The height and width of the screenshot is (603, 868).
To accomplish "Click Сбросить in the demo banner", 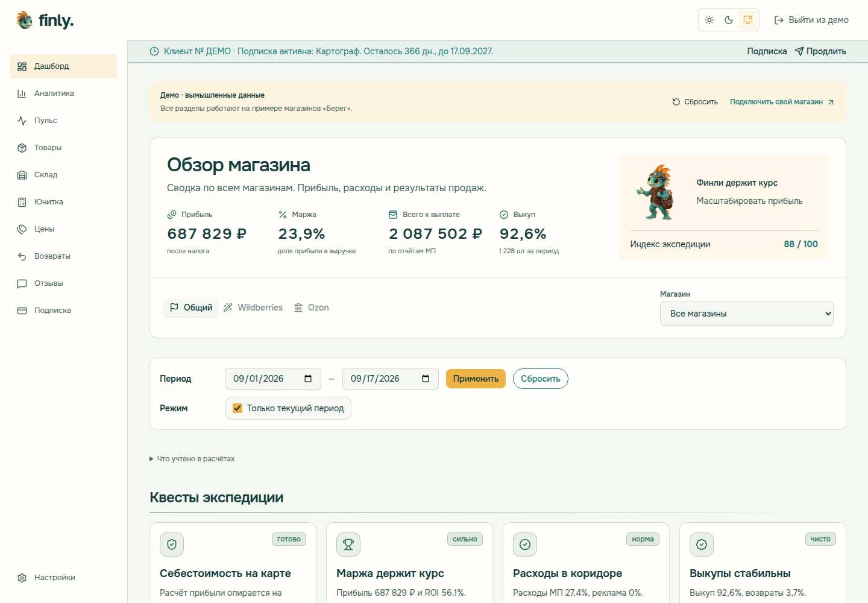I will click(695, 102).
